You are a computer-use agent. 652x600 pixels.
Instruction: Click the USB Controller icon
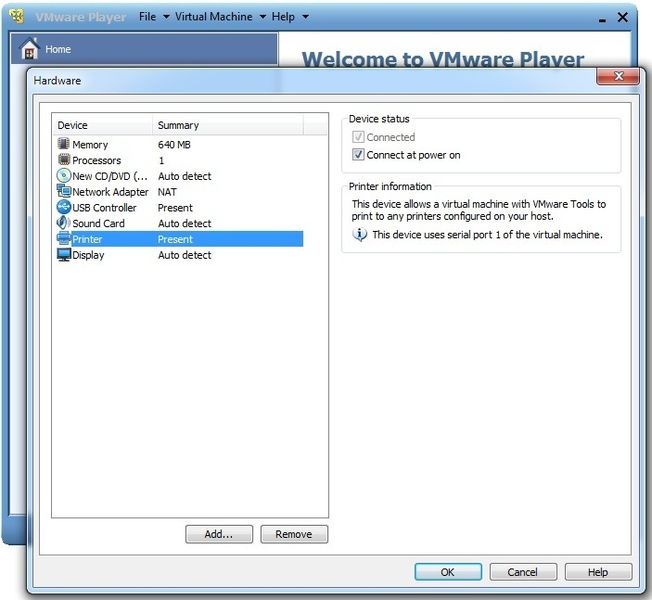click(x=64, y=207)
